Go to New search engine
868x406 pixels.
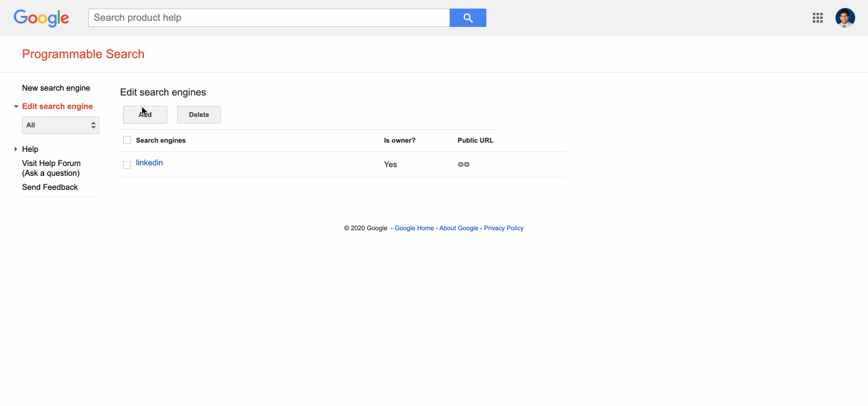[56, 88]
